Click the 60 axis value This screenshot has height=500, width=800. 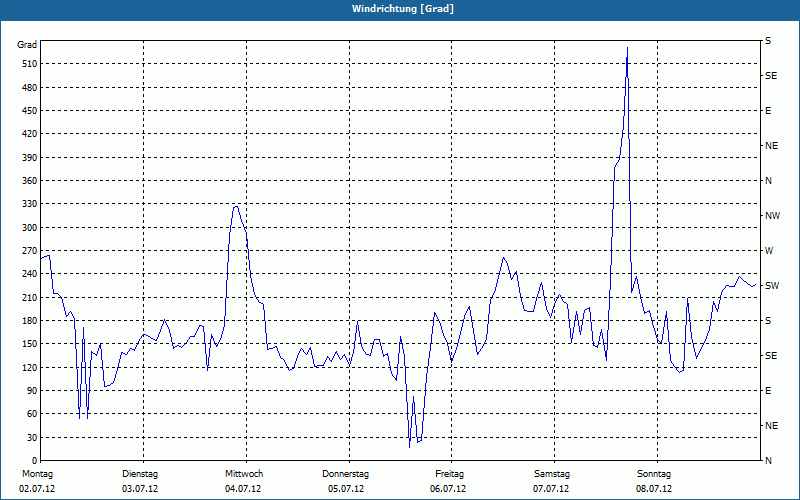[x=33, y=414]
